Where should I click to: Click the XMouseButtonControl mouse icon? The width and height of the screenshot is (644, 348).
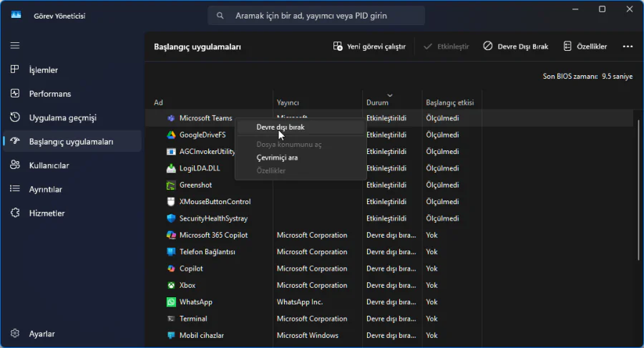click(171, 202)
